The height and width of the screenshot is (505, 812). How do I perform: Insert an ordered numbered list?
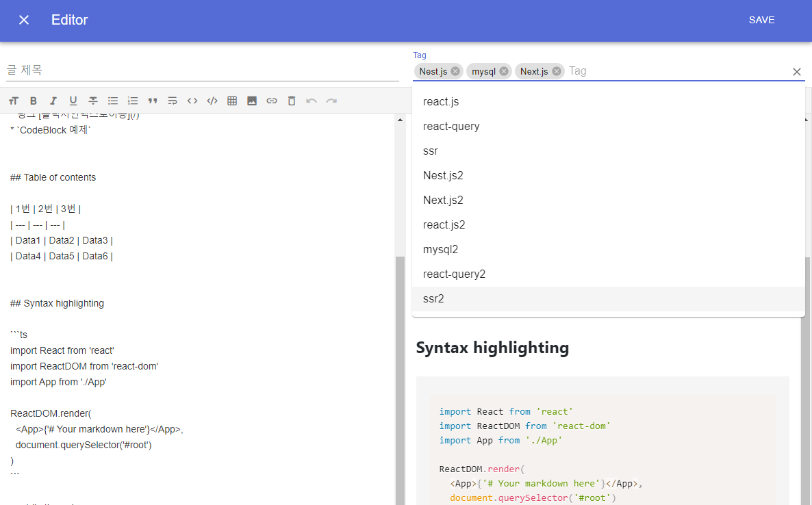[133, 101]
